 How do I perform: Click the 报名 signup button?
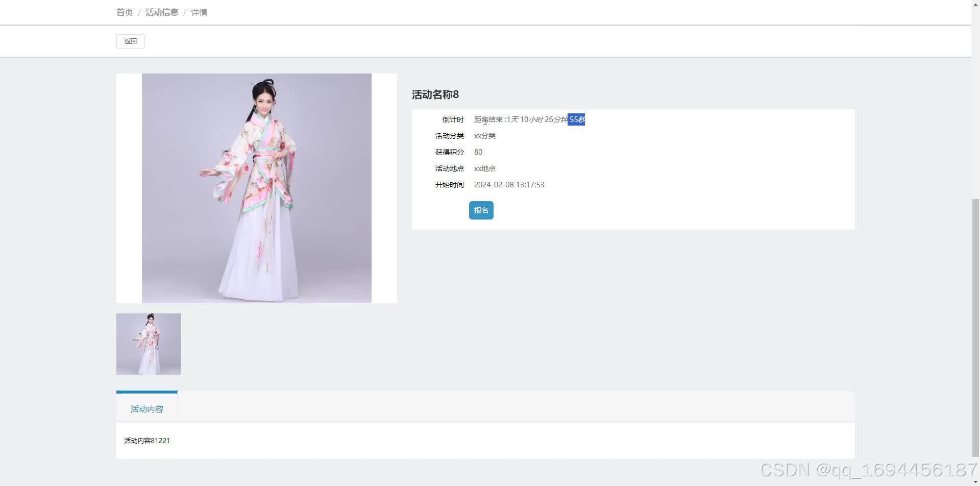click(x=481, y=210)
